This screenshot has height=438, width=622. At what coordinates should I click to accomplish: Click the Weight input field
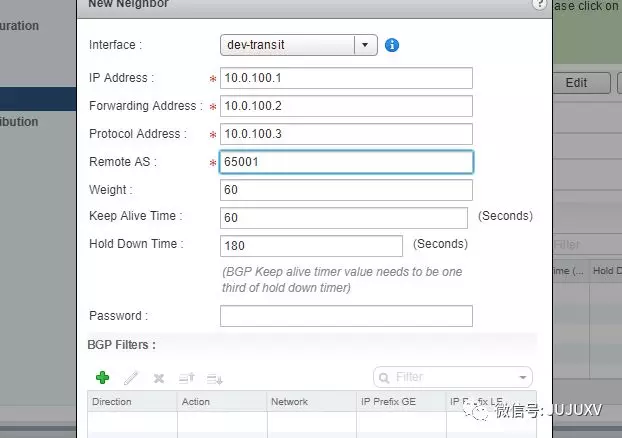pos(346,190)
